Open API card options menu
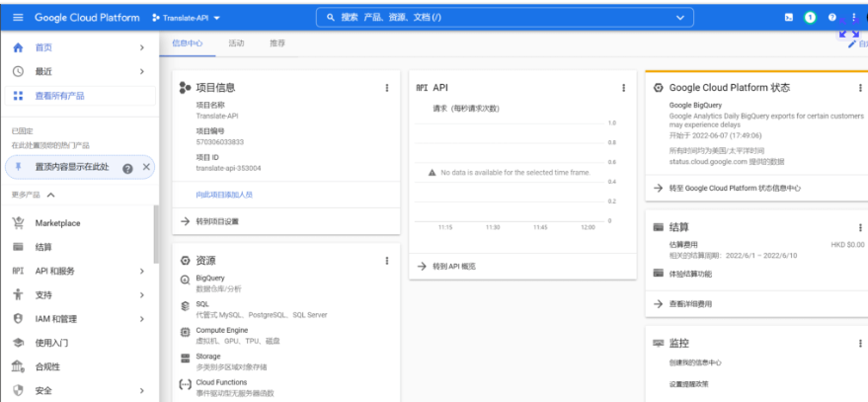Viewport: 868px width, 402px height. tap(623, 88)
